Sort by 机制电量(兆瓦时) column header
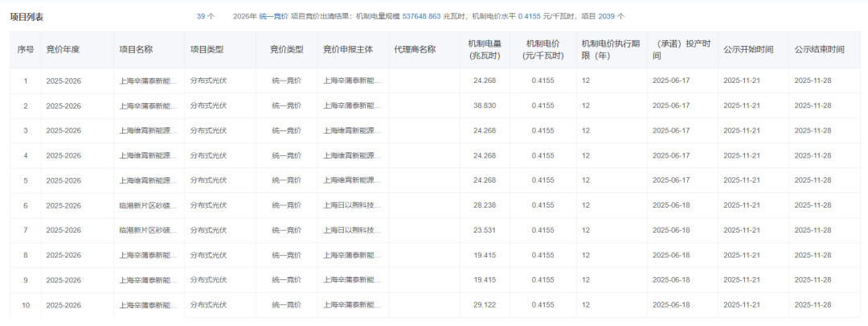This screenshot has height=326, width=868. pyautogui.click(x=484, y=50)
